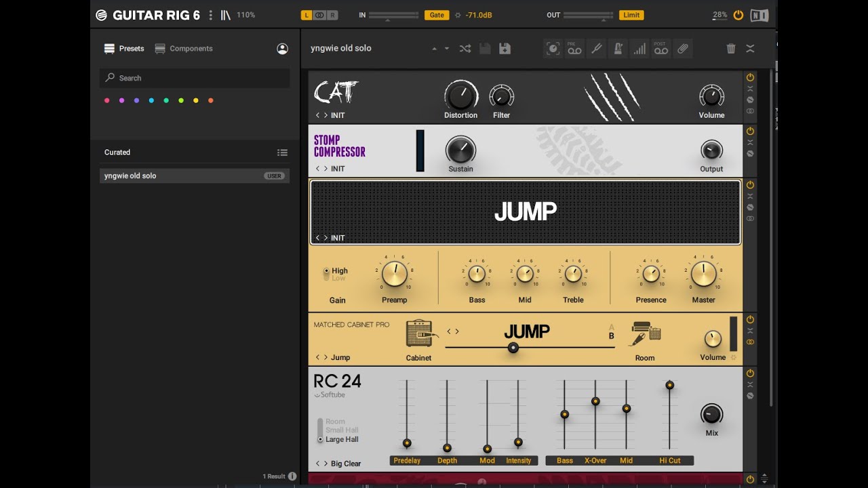
Task: Collapse the RC 24 module
Action: tap(750, 384)
